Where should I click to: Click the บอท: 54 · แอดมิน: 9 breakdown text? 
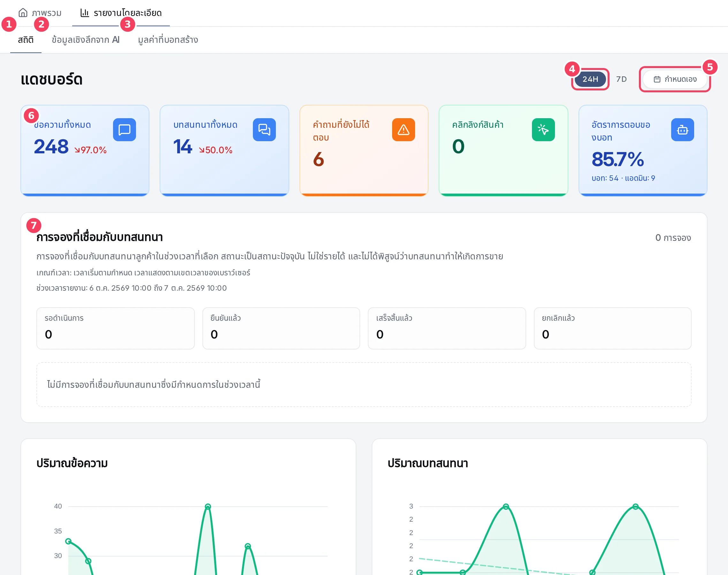coord(623,178)
